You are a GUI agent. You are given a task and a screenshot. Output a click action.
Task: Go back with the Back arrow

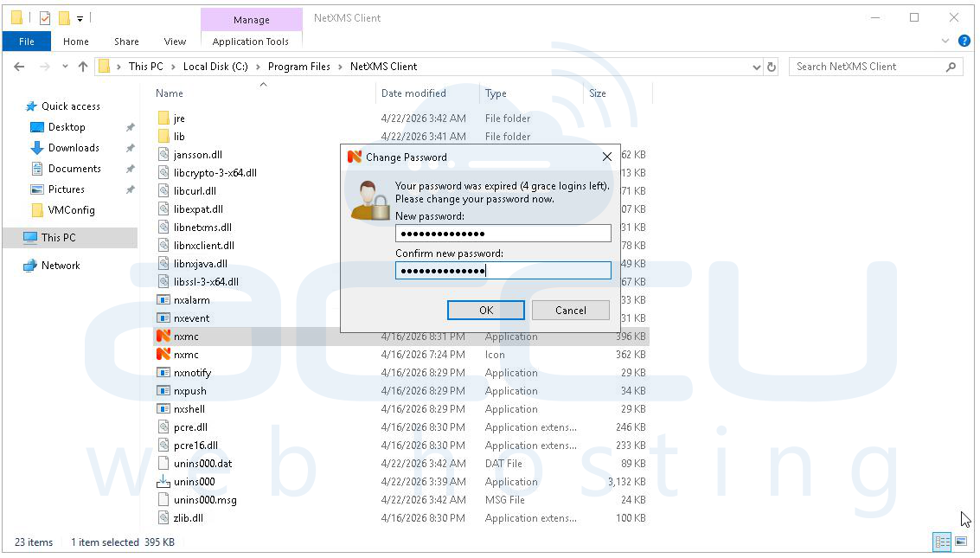click(19, 67)
